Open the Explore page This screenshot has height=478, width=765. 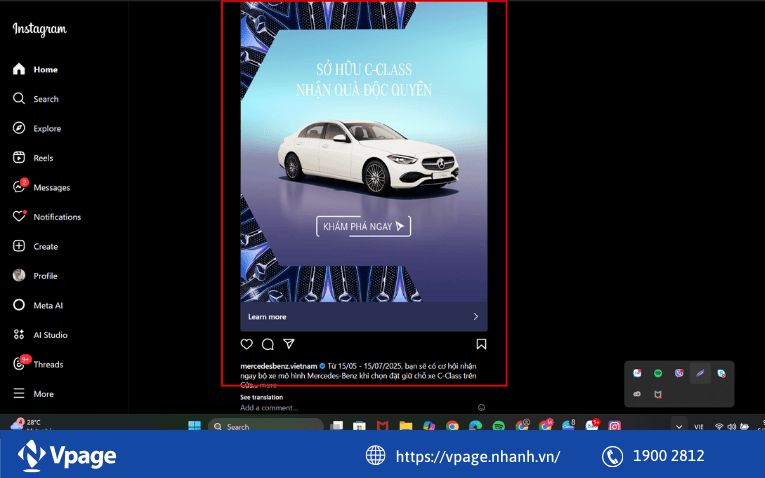click(x=37, y=128)
